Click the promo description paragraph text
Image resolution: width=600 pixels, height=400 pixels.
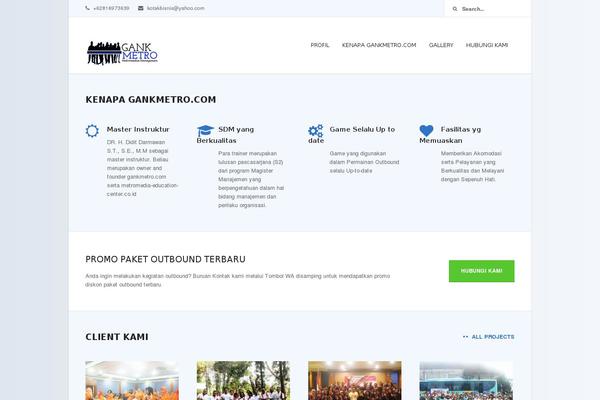click(x=238, y=280)
